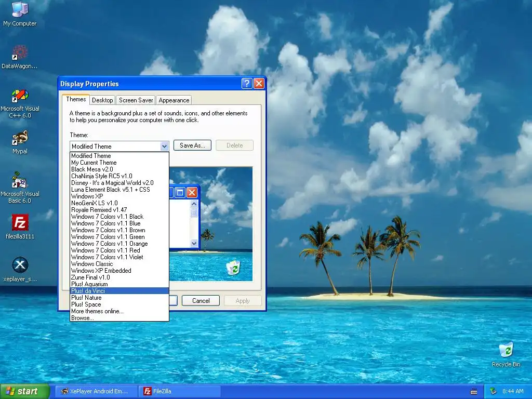Image resolution: width=532 pixels, height=399 pixels.
Task: Select Windows 7 Colors v1.1 Orange
Action: click(119, 244)
